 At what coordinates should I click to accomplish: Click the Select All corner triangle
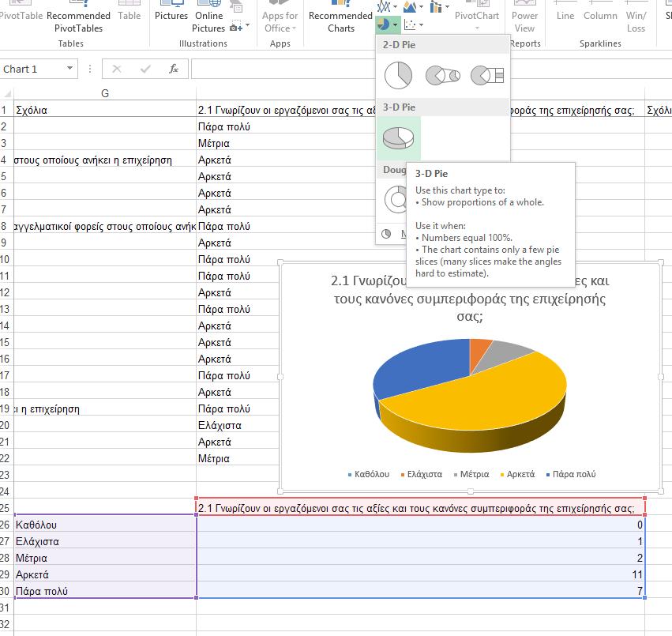[7, 93]
